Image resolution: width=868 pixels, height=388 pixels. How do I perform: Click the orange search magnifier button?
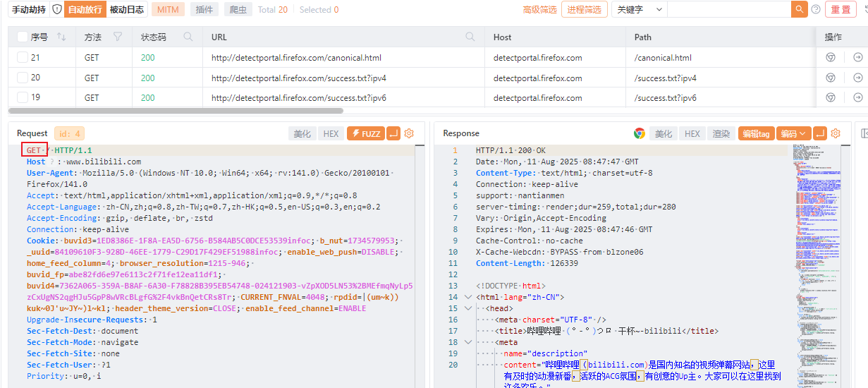click(799, 10)
